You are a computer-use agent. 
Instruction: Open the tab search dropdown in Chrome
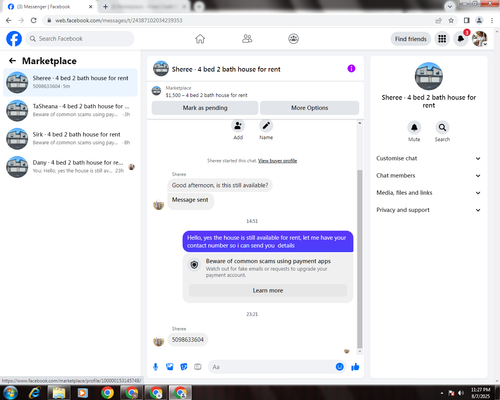tap(450, 6)
